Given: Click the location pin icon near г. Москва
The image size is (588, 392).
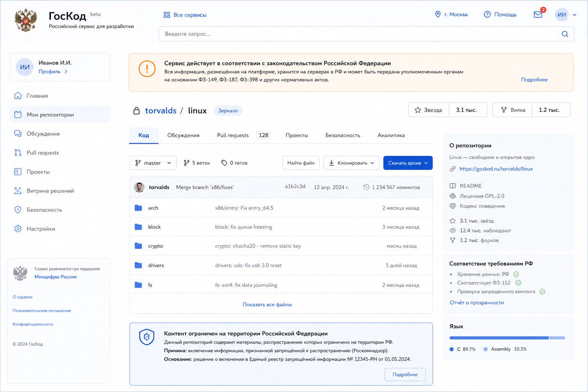Looking at the screenshot, I should click(438, 15).
